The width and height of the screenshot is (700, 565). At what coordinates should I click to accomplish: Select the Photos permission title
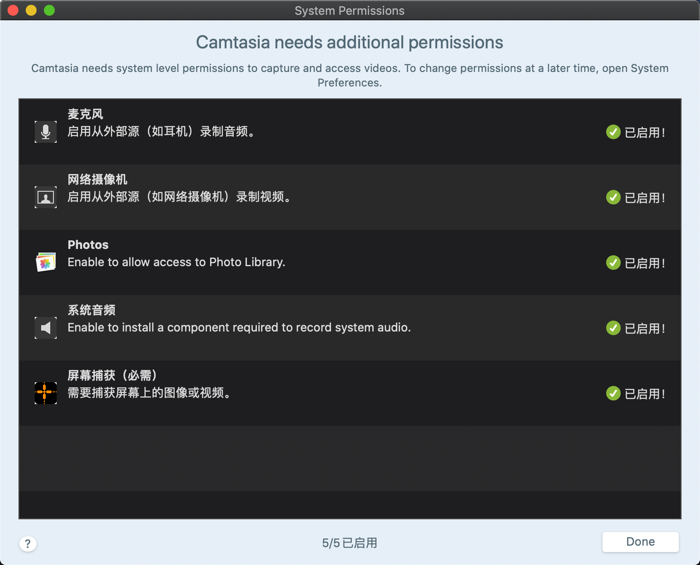pyautogui.click(x=88, y=245)
